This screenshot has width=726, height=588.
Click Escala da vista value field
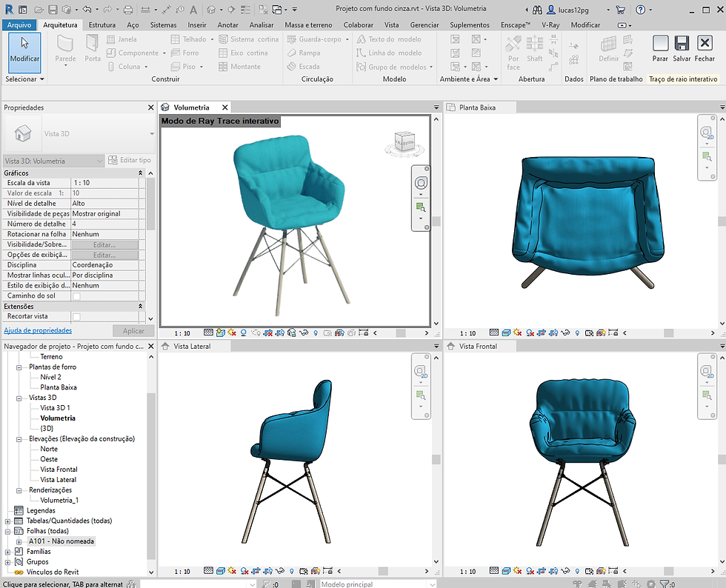click(x=104, y=183)
